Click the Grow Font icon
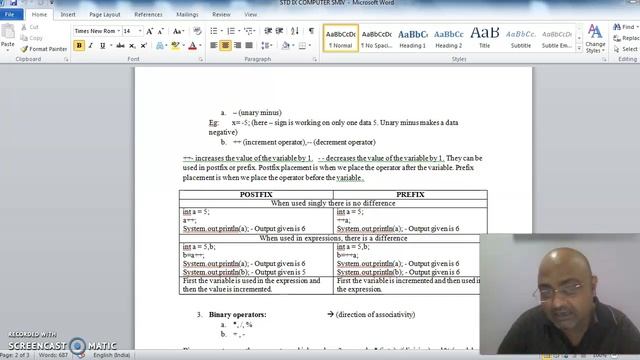 [150, 31]
